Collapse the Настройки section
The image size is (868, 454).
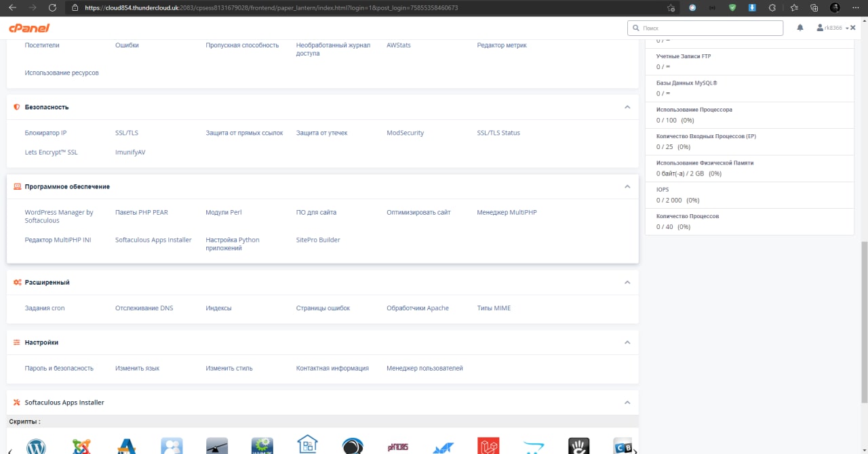coord(627,342)
